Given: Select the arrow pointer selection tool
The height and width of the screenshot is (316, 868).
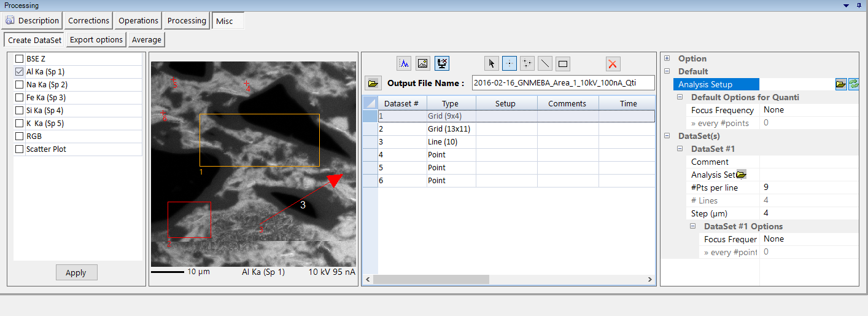Looking at the screenshot, I should pyautogui.click(x=492, y=63).
